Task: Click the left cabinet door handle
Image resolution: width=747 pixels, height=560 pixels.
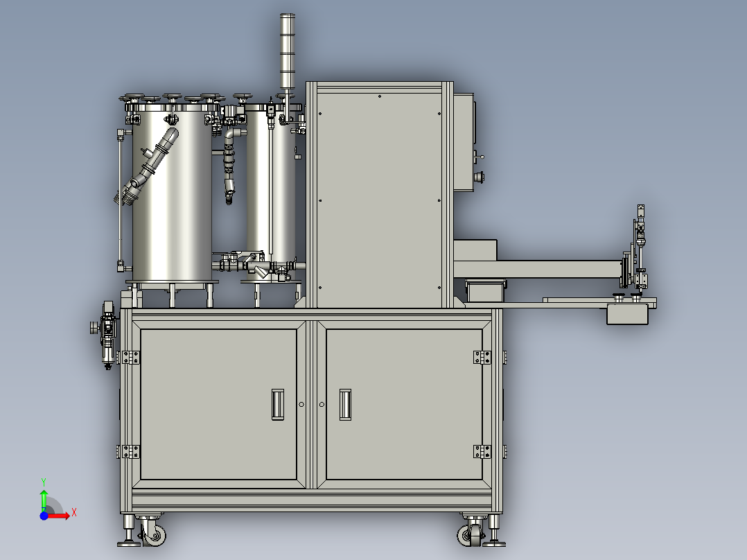Action: pyautogui.click(x=278, y=404)
